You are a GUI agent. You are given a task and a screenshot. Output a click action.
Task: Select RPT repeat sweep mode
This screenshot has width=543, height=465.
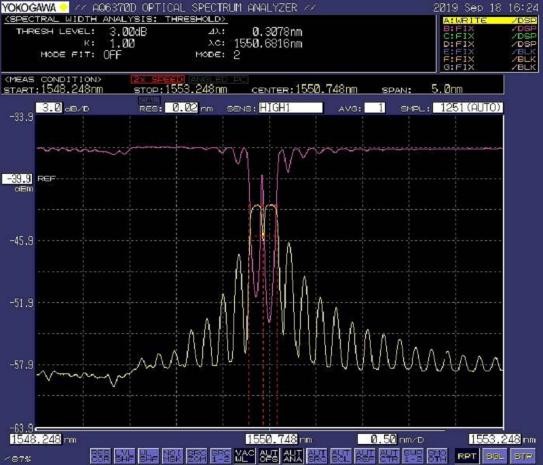coord(466,456)
